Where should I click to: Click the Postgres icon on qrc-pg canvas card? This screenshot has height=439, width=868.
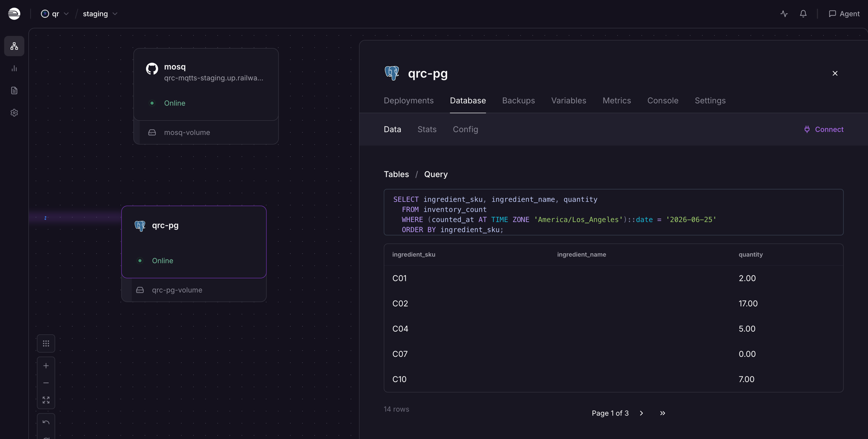click(x=140, y=226)
